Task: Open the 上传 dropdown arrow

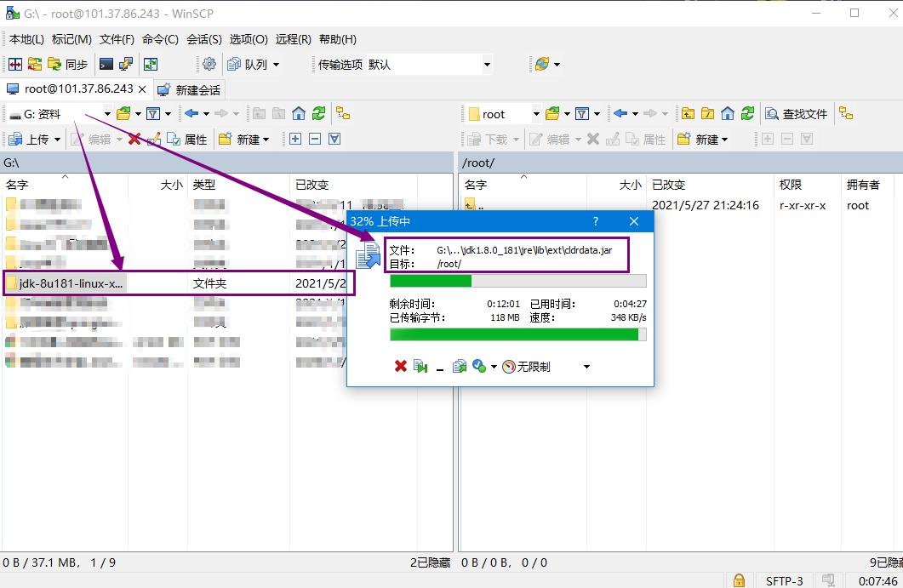Action: (x=57, y=140)
